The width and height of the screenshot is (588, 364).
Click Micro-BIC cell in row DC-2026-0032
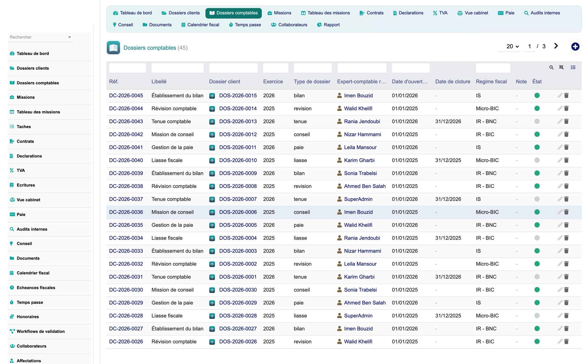(487, 264)
